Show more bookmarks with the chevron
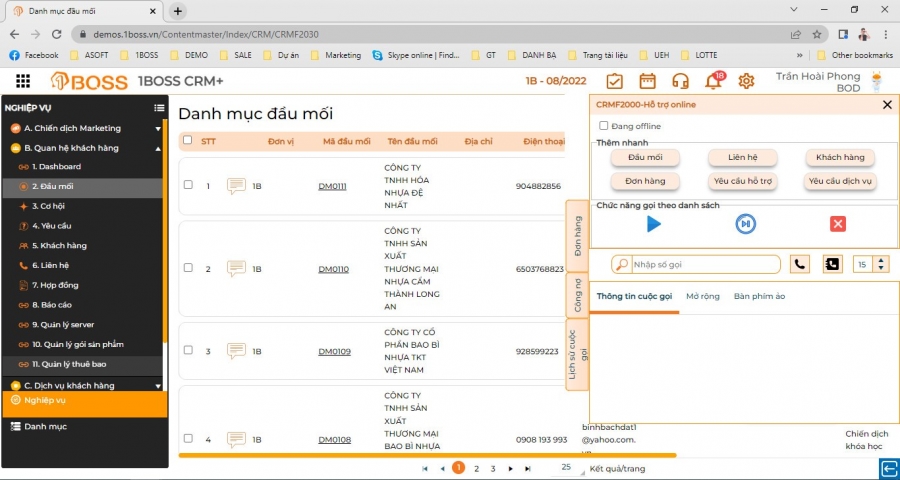 [799, 55]
